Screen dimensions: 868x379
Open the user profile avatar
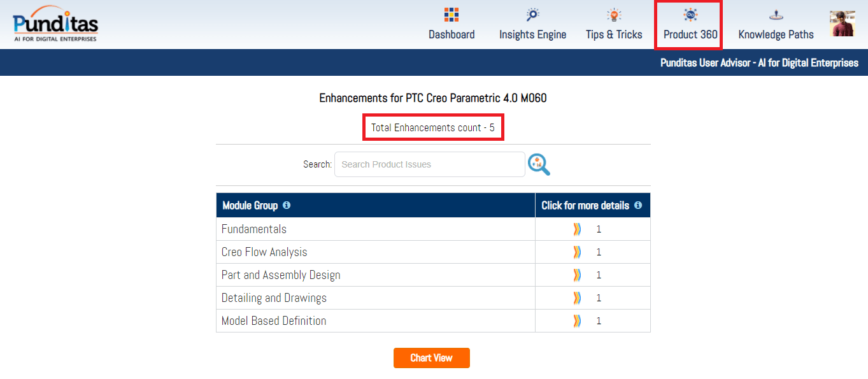[x=842, y=24]
